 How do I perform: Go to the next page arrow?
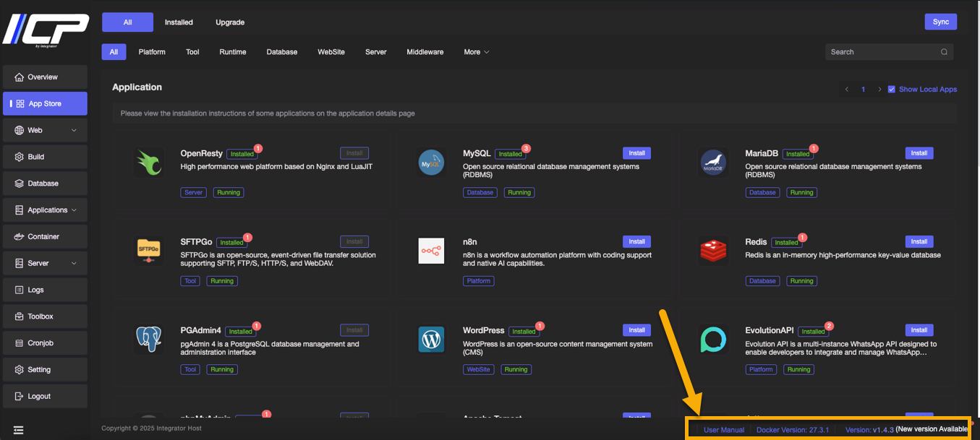tap(879, 90)
